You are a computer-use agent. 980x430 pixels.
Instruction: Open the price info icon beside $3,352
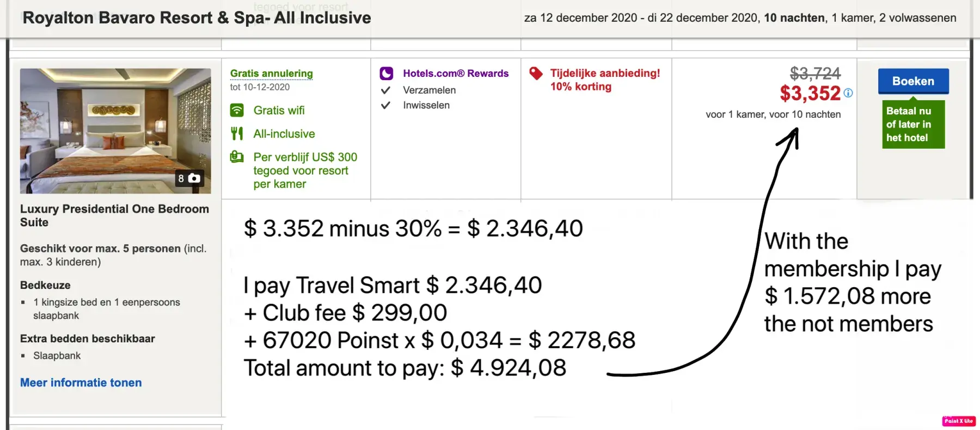pyautogui.click(x=848, y=93)
